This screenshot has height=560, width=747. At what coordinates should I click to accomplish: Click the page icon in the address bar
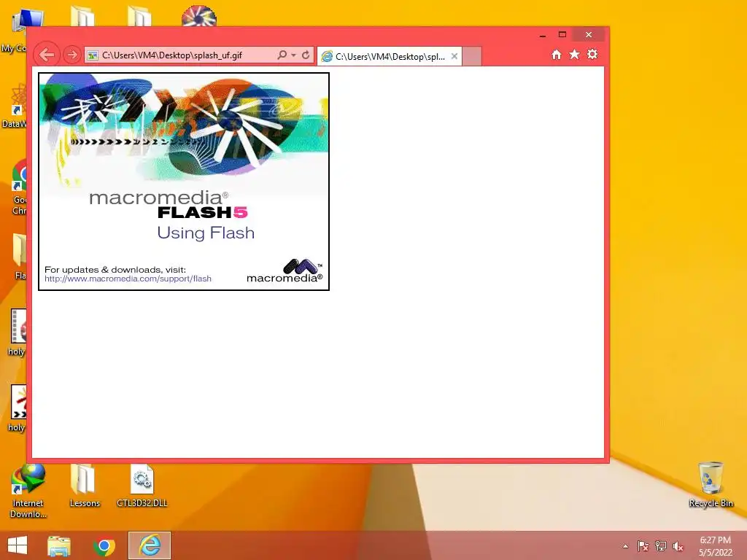click(x=93, y=55)
